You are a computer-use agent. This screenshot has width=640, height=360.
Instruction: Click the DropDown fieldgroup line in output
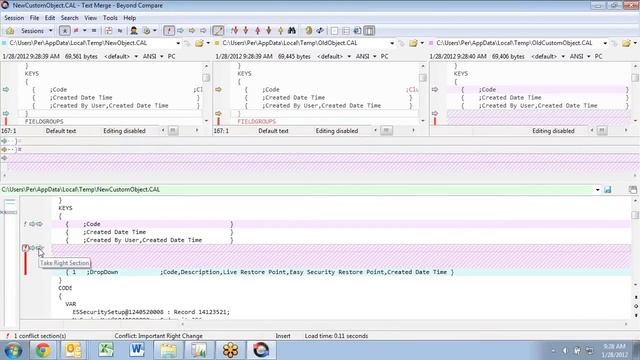[341, 272]
